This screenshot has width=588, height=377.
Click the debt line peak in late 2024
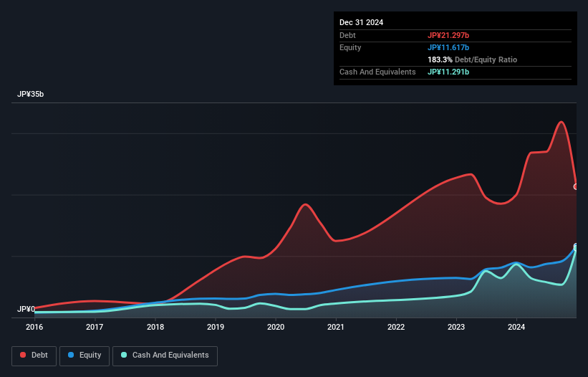[x=561, y=122]
